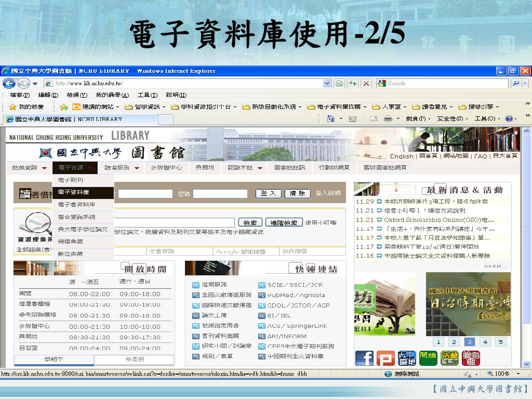Click the red 搶先報 icon

(x=471, y=358)
